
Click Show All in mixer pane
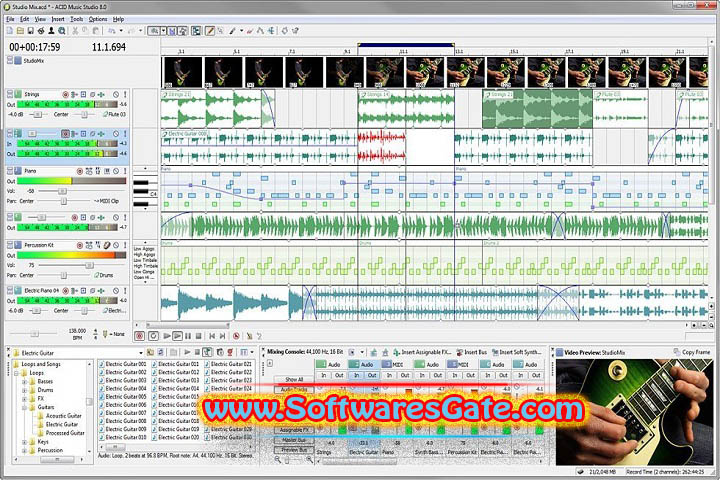[294, 379]
